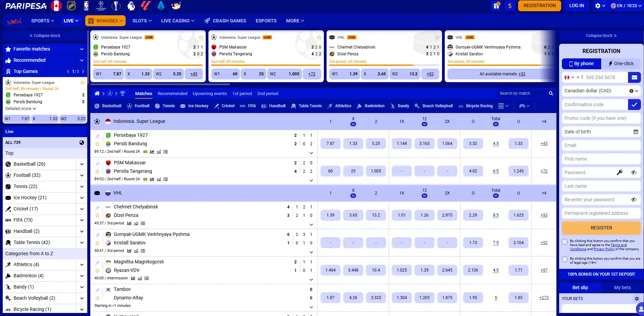Click the search magnifier icon

[x=551, y=94]
